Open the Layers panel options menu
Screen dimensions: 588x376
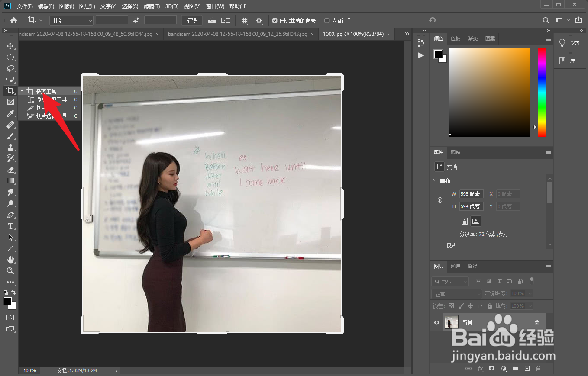549,267
